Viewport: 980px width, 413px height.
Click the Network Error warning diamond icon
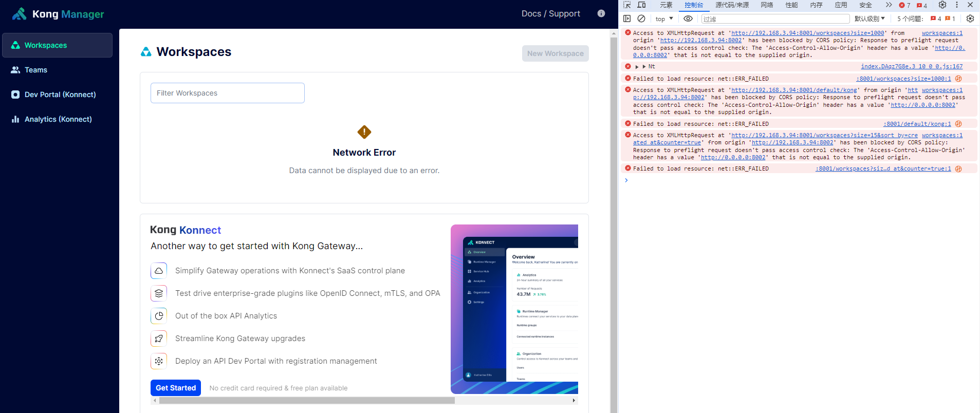click(364, 132)
